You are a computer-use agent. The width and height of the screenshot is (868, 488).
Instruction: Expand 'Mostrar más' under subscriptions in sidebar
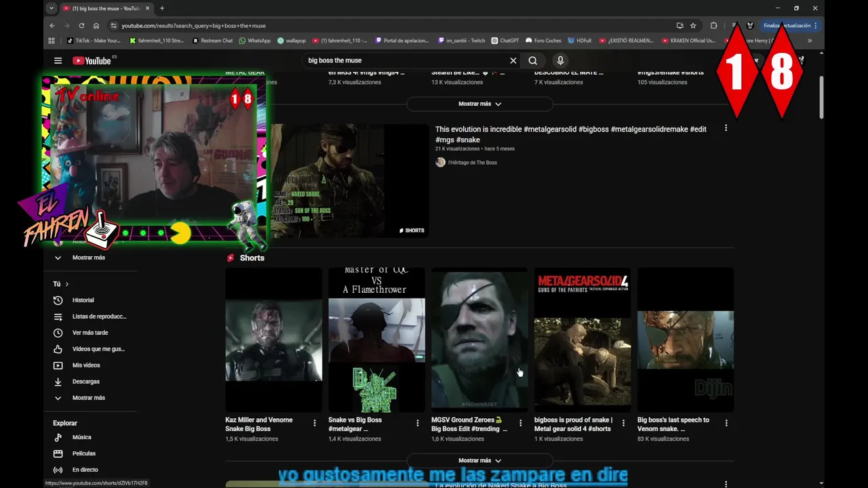[x=89, y=258]
